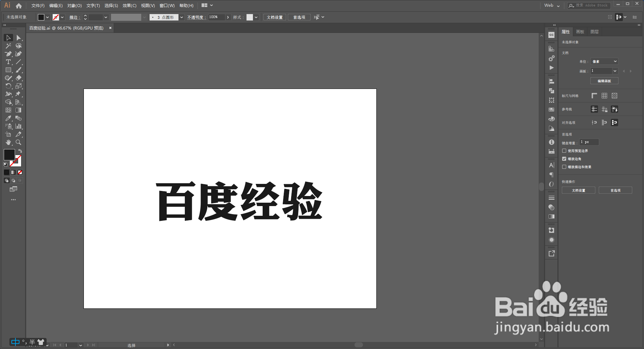644x349 pixels.
Task: Activate the Zoom tool
Action: pos(19,142)
